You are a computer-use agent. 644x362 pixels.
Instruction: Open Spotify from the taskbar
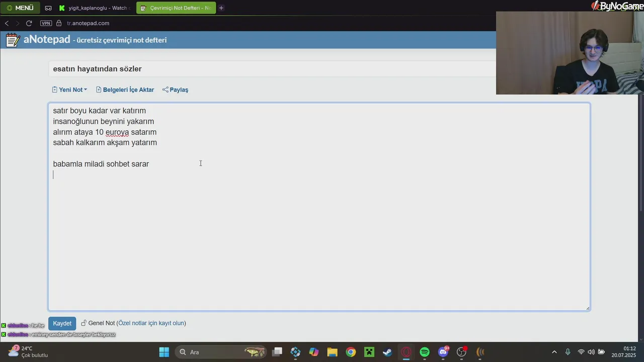(425, 352)
